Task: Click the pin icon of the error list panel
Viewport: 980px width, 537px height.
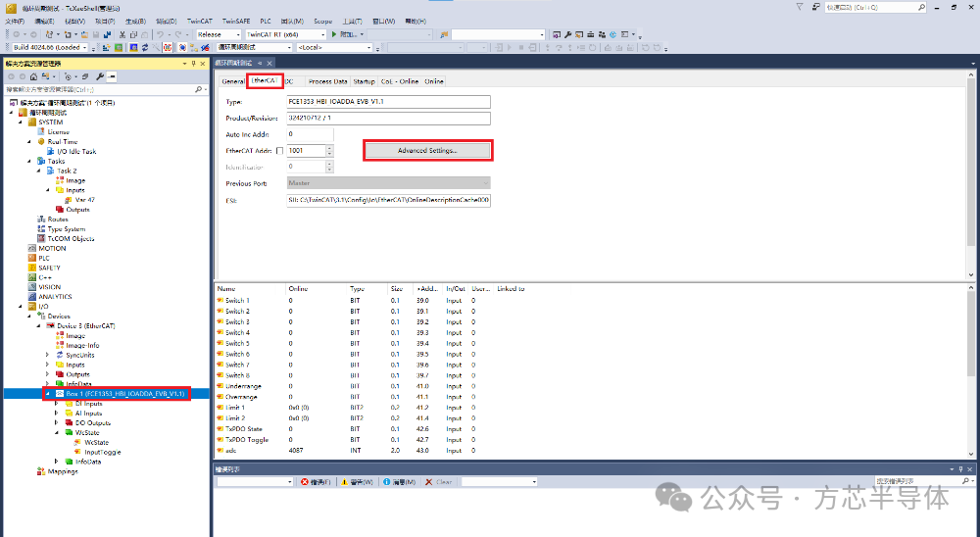Action: [x=960, y=468]
